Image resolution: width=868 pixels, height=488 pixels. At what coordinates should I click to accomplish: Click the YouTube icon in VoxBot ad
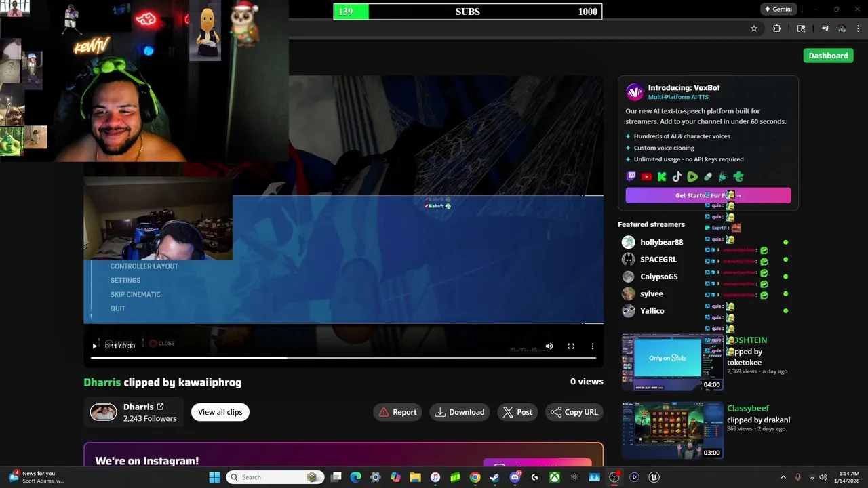646,177
